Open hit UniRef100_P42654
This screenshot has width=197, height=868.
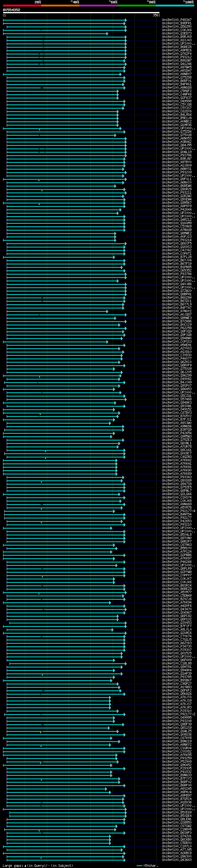(x=177, y=433)
